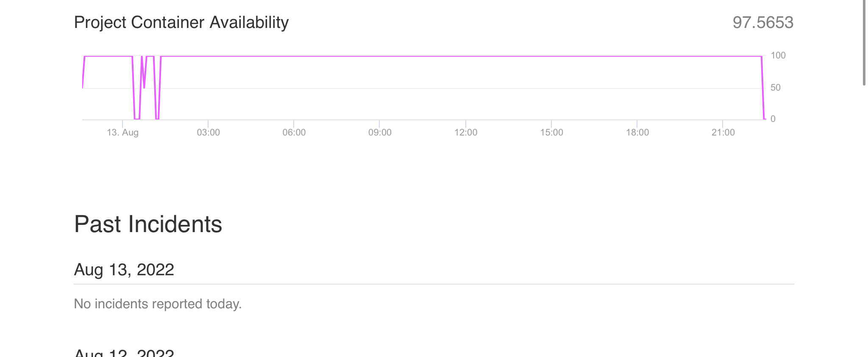Click the Aug 13, 2022 date heading
The height and width of the screenshot is (357, 868).
click(x=124, y=270)
